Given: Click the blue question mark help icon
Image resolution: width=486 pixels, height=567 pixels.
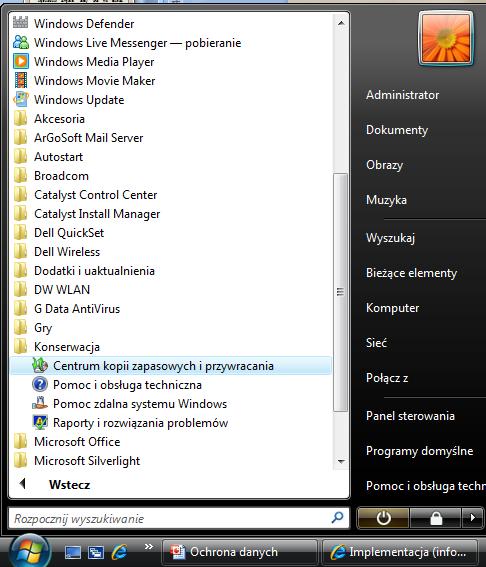Looking at the screenshot, I should pyautogui.click(x=40, y=384).
